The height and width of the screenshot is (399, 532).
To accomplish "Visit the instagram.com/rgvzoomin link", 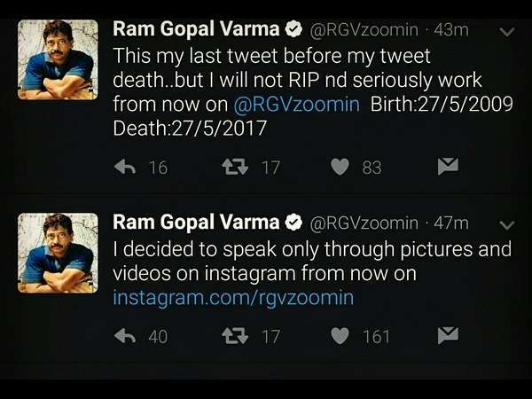I will [233, 297].
